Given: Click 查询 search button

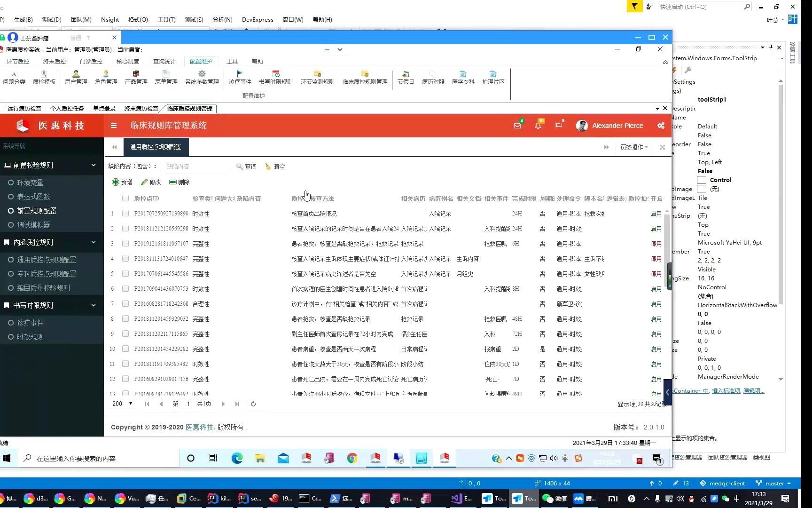Looking at the screenshot, I should coord(247,167).
